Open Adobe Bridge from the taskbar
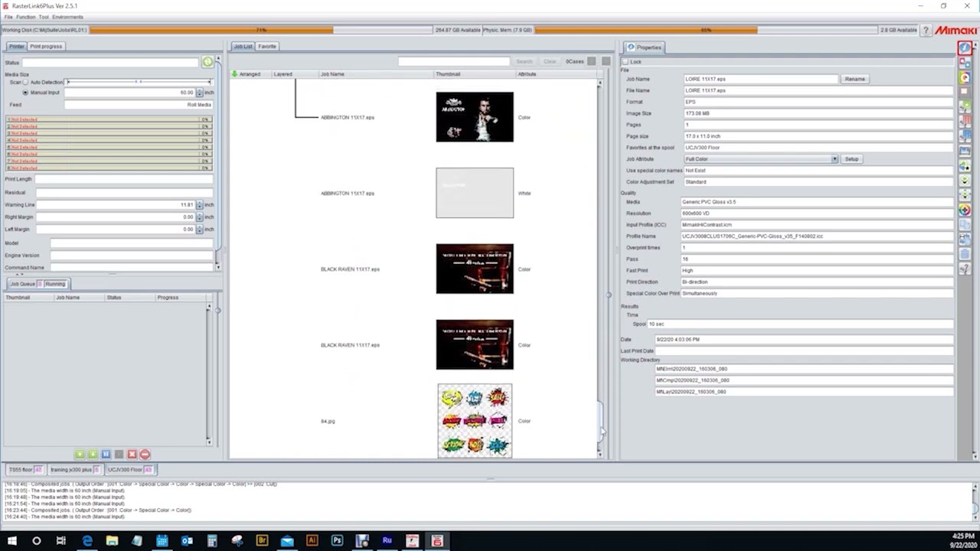The image size is (980, 551). coord(262,540)
